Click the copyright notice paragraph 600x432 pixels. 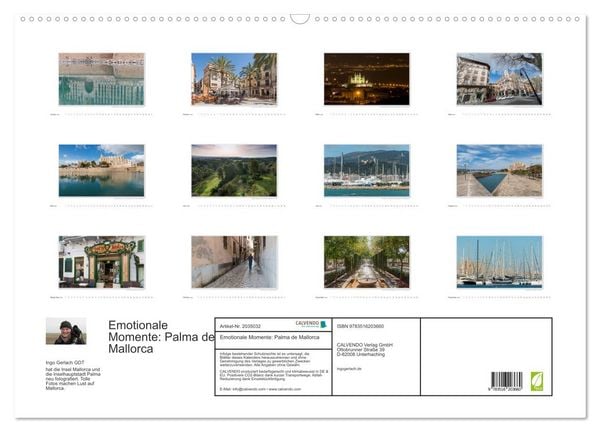click(x=265, y=360)
